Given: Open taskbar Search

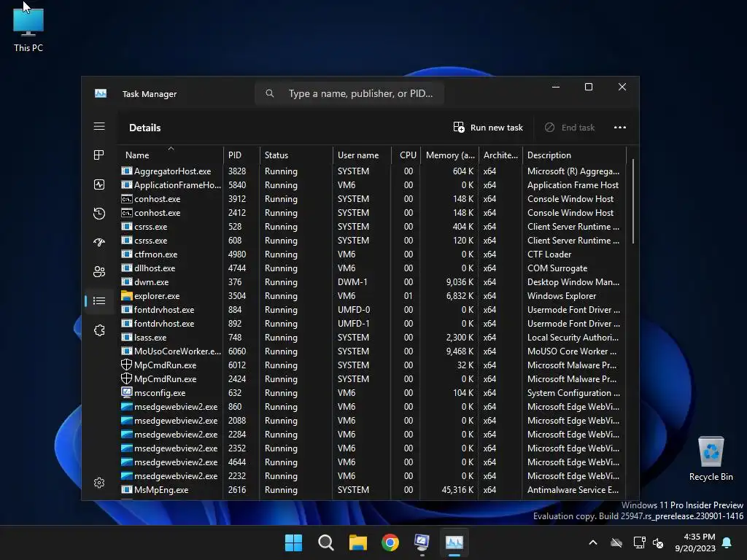Looking at the screenshot, I should (x=326, y=542).
